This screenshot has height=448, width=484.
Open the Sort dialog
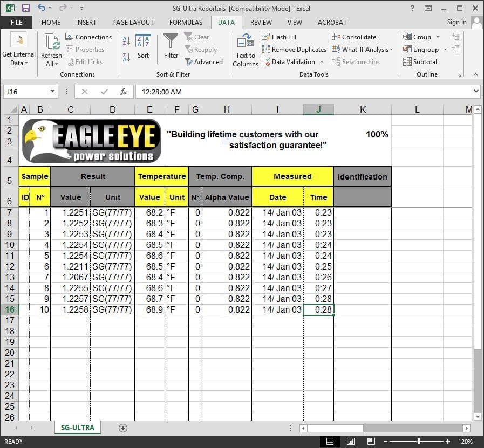click(x=143, y=46)
